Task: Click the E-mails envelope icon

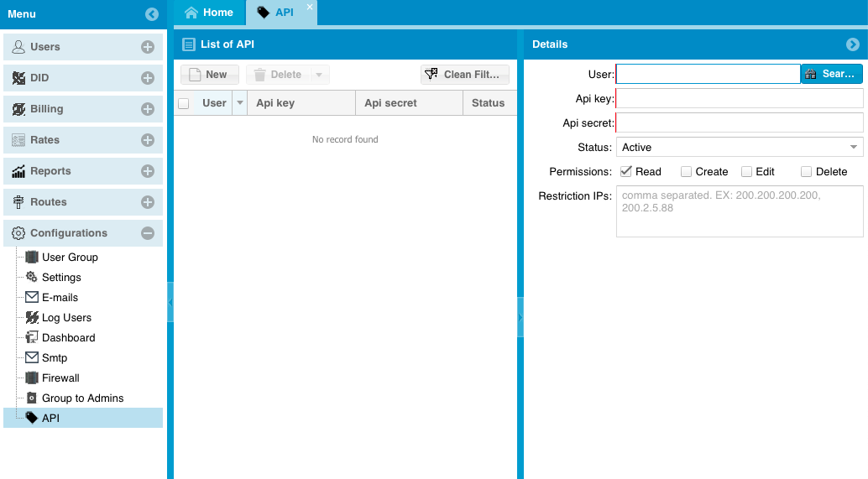Action: pyautogui.click(x=32, y=297)
